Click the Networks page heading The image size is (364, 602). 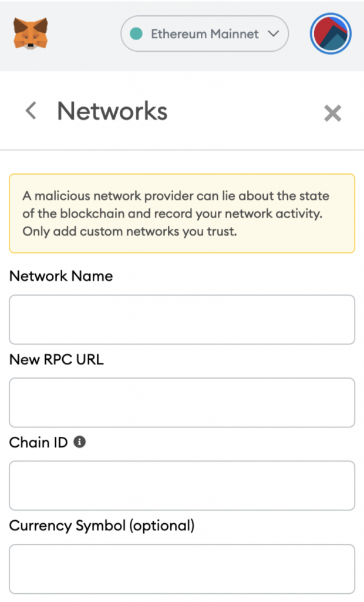(112, 111)
